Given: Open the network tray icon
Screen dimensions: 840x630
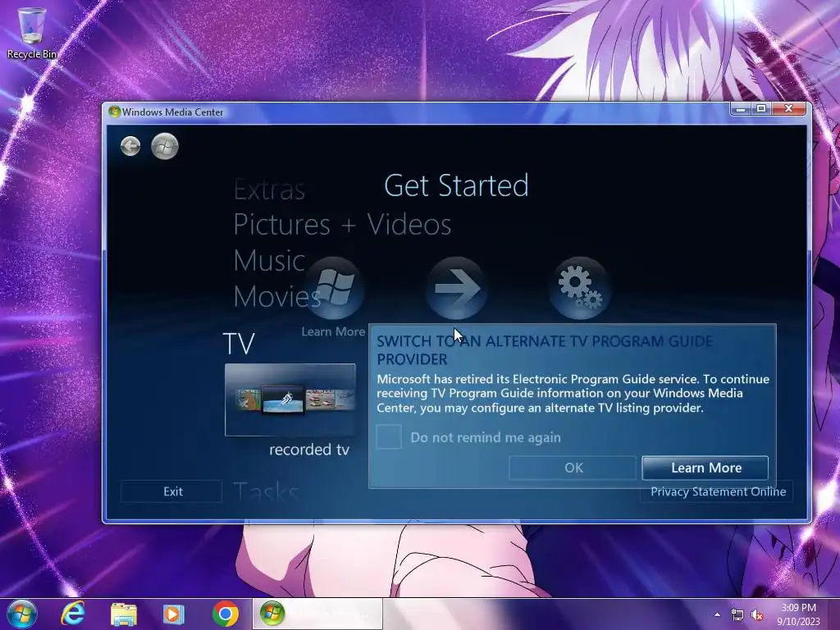Looking at the screenshot, I should 737,615.
